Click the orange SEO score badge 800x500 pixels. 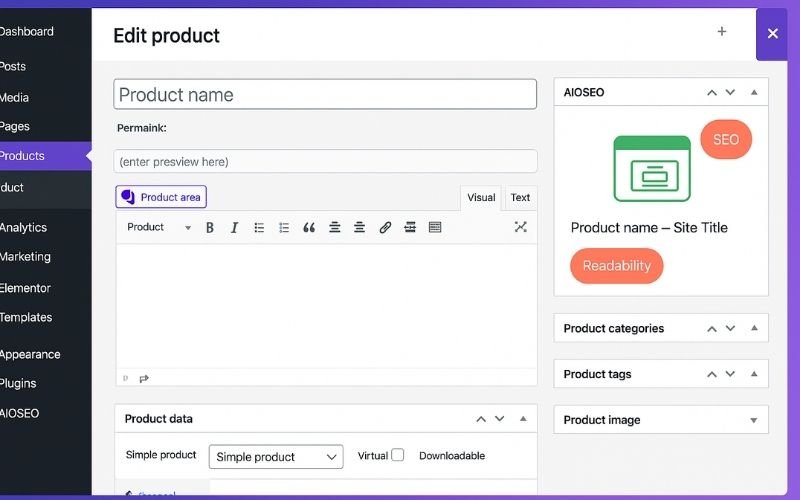click(726, 139)
